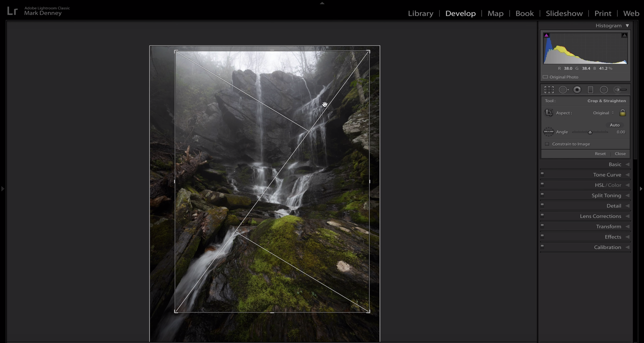Image resolution: width=644 pixels, height=343 pixels.
Task: Select the Graduated Filter tool
Action: click(590, 89)
